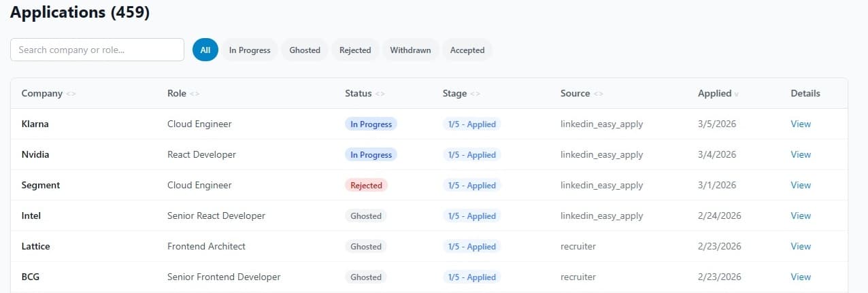This screenshot has height=293, width=868.
Task: Filter by Accepted applications
Action: 467,50
